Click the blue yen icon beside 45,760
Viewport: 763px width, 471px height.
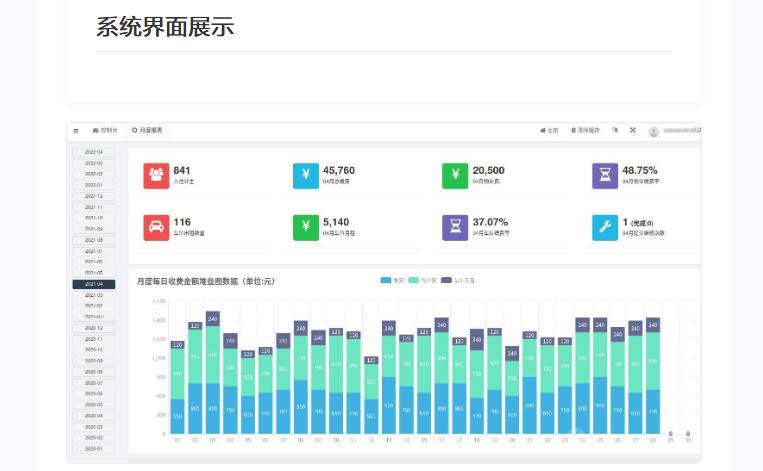tap(306, 176)
